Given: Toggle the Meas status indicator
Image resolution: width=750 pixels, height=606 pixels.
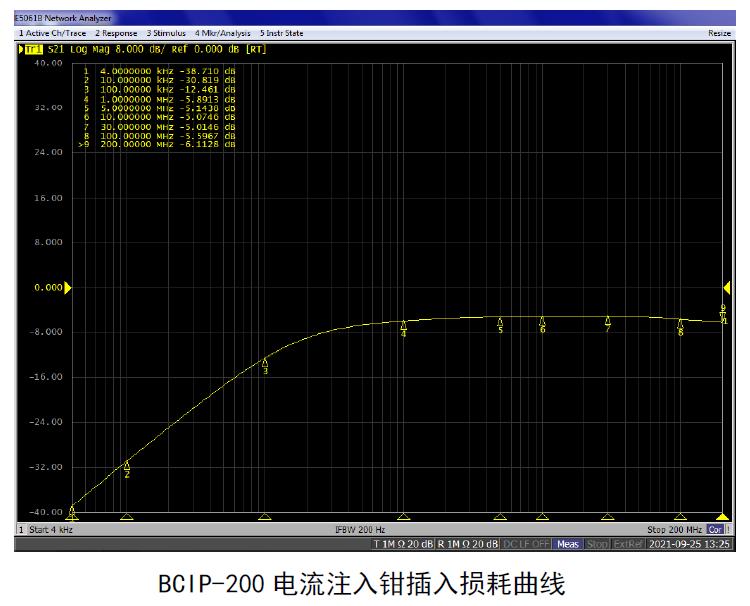Looking at the screenshot, I should [568, 544].
